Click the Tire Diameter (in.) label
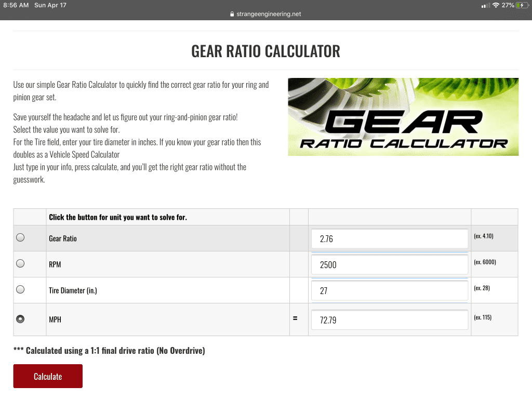Screen dimensions: 532x399 click(x=73, y=290)
